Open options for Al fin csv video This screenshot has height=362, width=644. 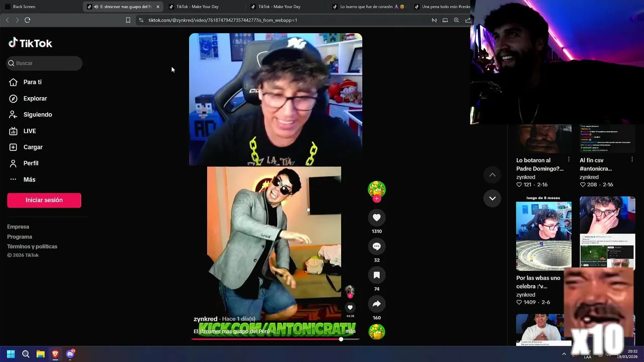pyautogui.click(x=632, y=159)
